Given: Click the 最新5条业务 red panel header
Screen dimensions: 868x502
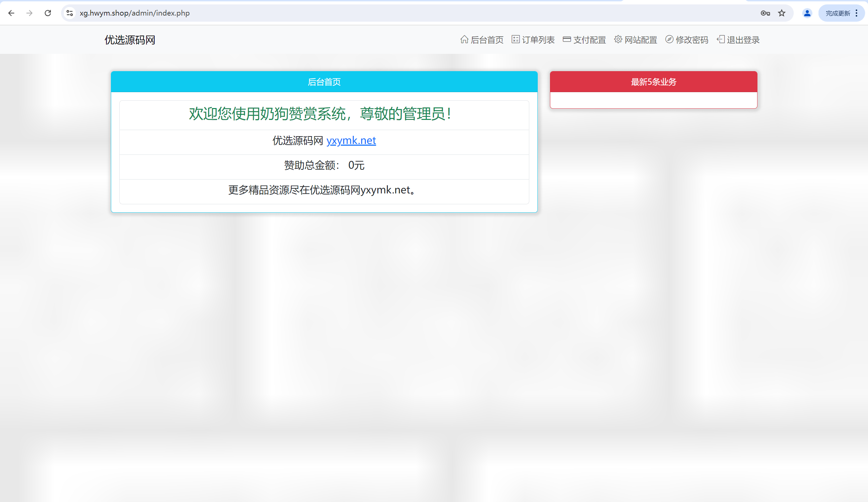Looking at the screenshot, I should 653,82.
